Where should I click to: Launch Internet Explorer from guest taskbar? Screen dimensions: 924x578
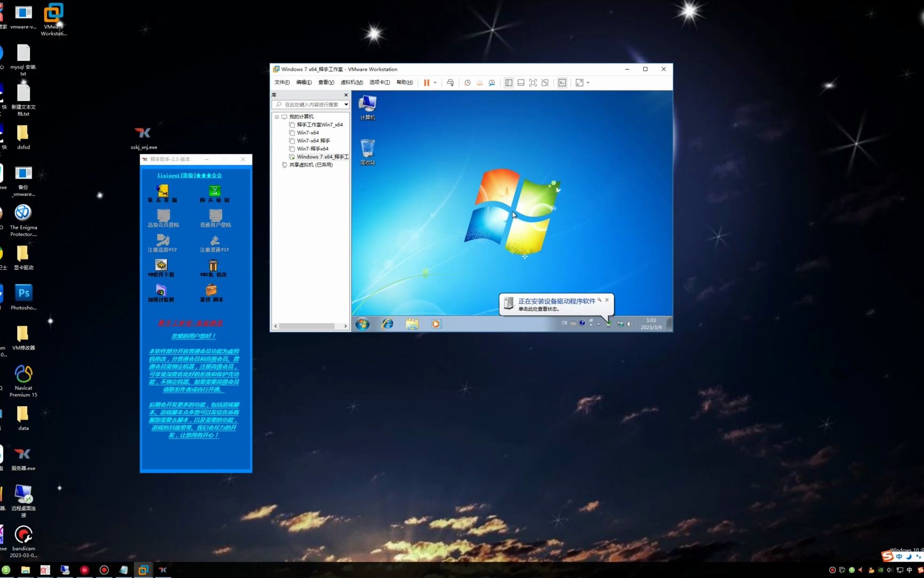387,324
